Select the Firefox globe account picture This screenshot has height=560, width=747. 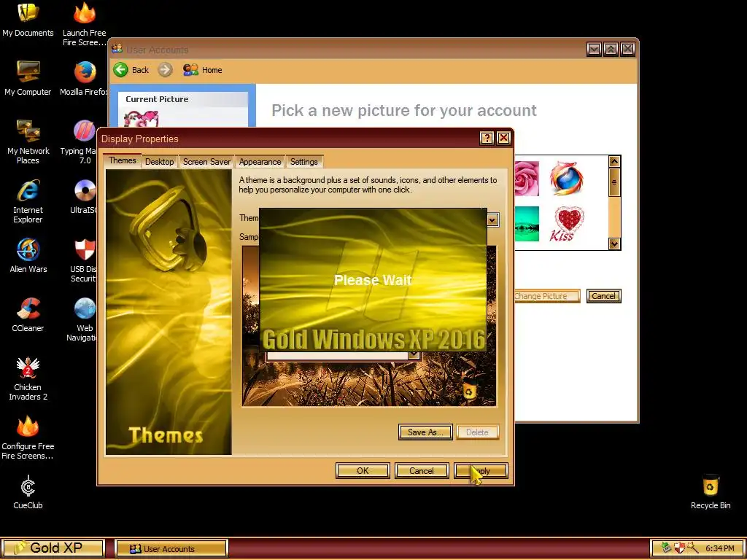[566, 178]
